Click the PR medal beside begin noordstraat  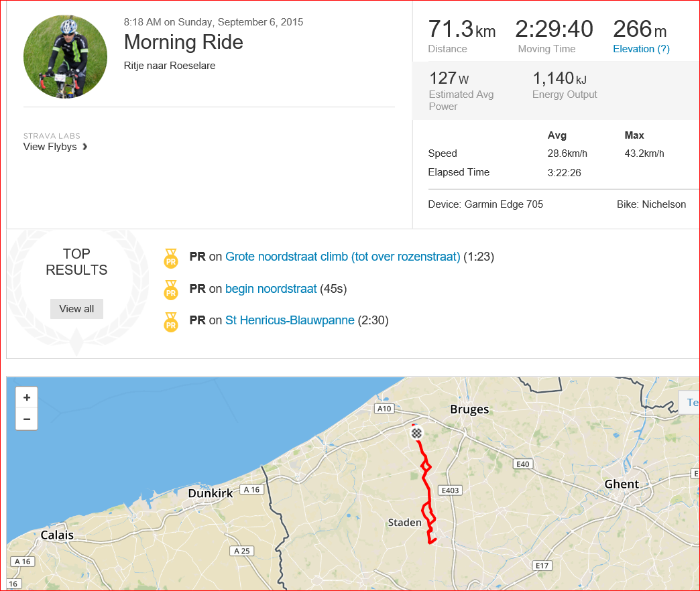click(x=171, y=290)
